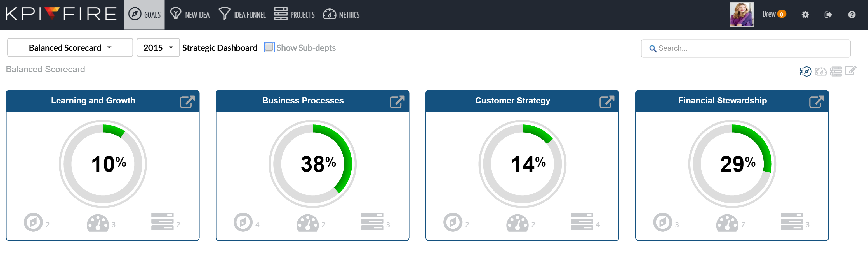
Task: Switch to the projects list view toggle
Action: (x=835, y=71)
